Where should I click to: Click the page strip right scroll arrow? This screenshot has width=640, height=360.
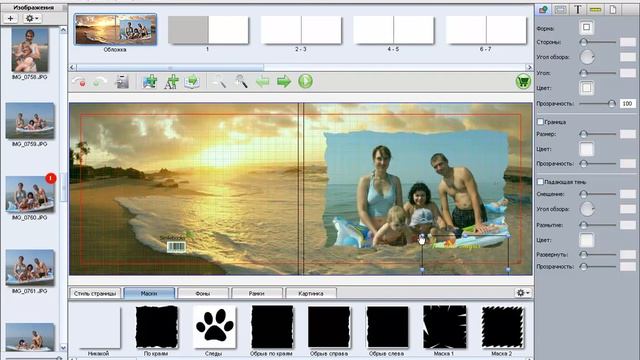click(x=529, y=67)
